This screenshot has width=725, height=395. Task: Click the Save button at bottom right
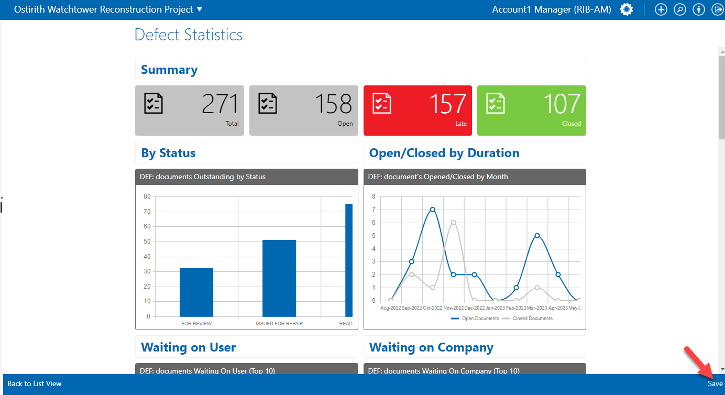point(715,383)
